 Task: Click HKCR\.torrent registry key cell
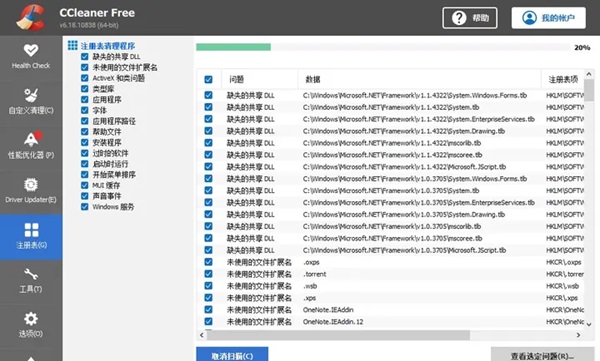tap(564, 274)
